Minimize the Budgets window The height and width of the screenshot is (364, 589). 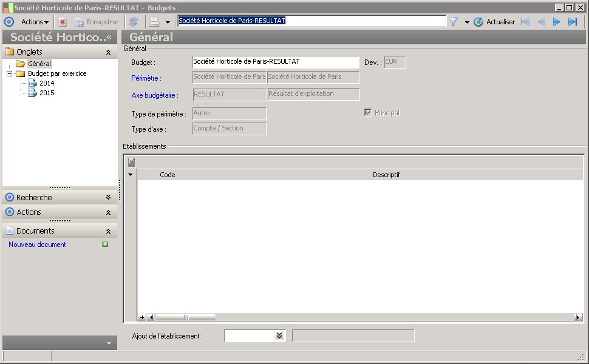(560, 7)
